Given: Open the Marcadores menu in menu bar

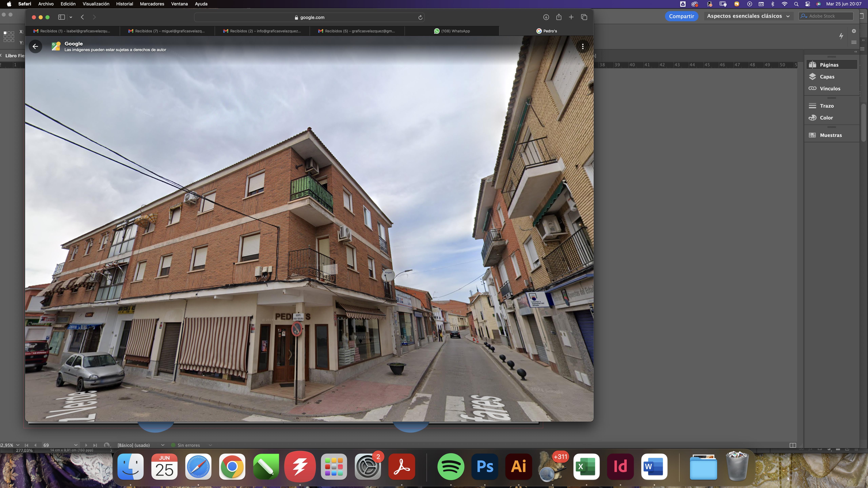Looking at the screenshot, I should (x=152, y=4).
